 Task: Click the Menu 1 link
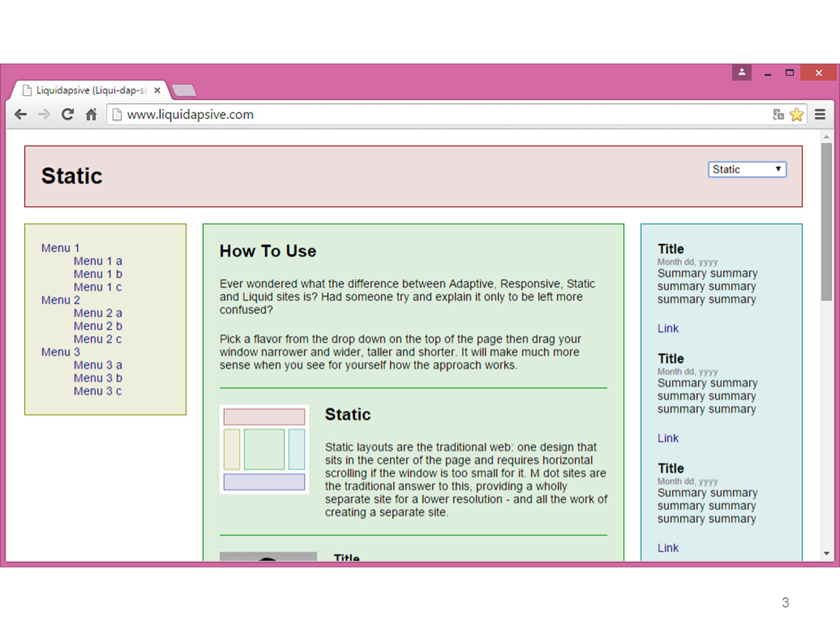[61, 248]
